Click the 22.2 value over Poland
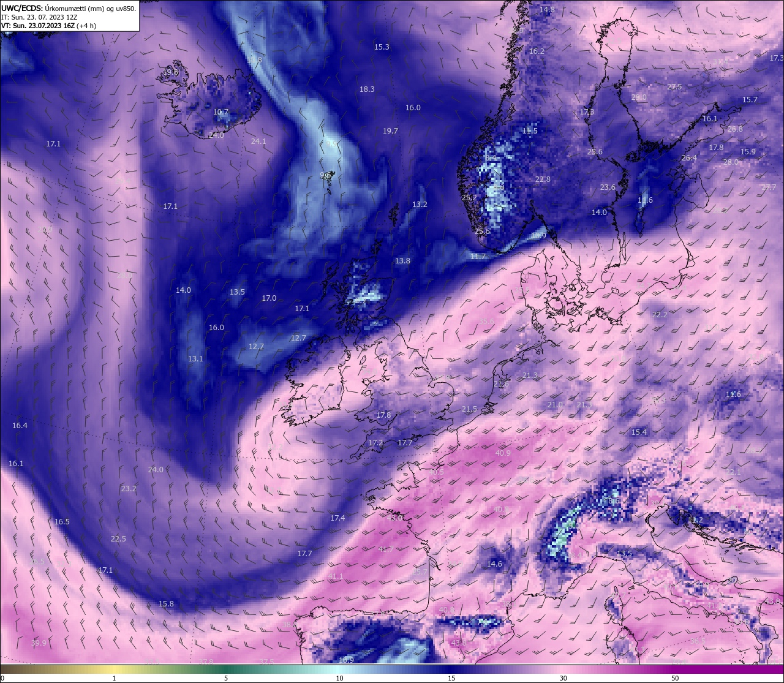 pos(660,315)
